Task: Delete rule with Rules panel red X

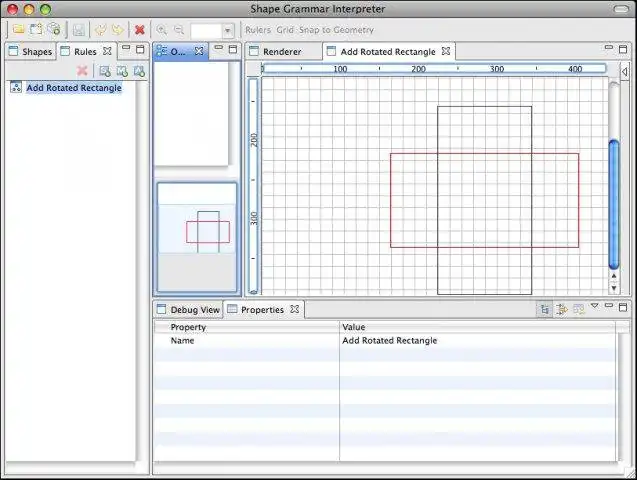Action: 82,71
